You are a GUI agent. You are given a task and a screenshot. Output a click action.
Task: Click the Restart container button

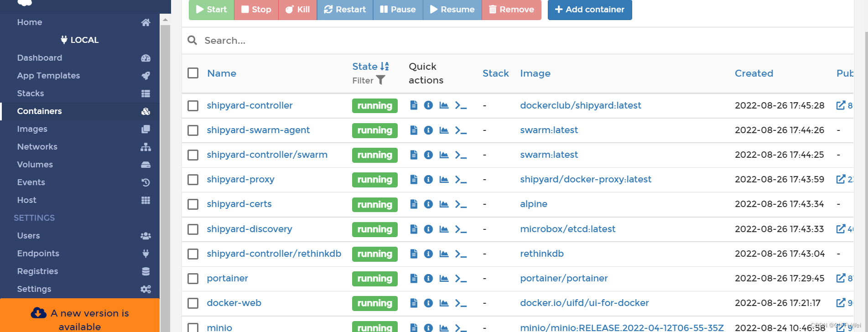[345, 10]
